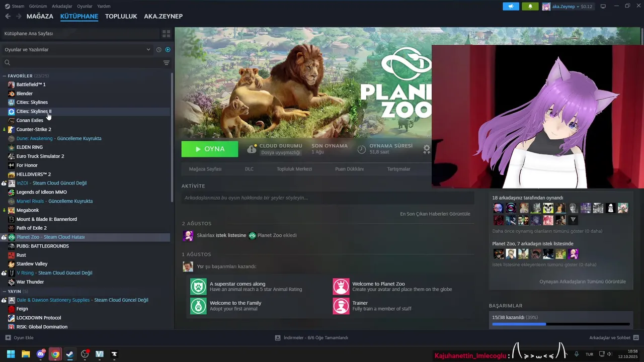Select Stardew Valley game entry

tap(32, 264)
